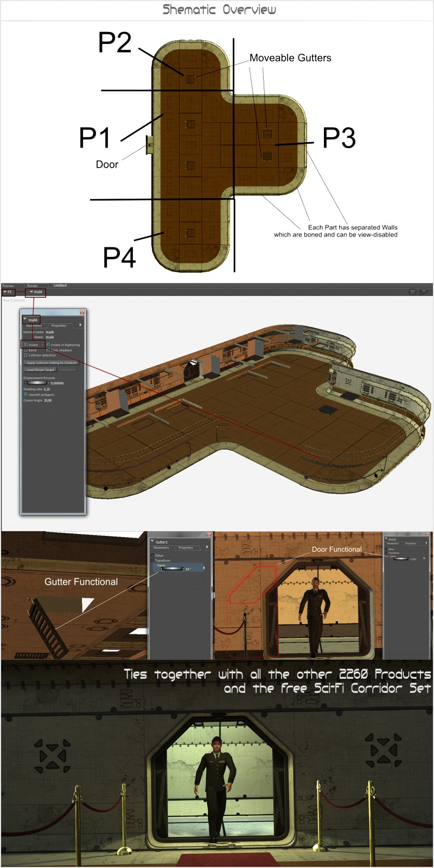This screenshot has width=434, height=868.
Task: Open the Gutter1 Open dial options arrow
Action: tap(204, 568)
